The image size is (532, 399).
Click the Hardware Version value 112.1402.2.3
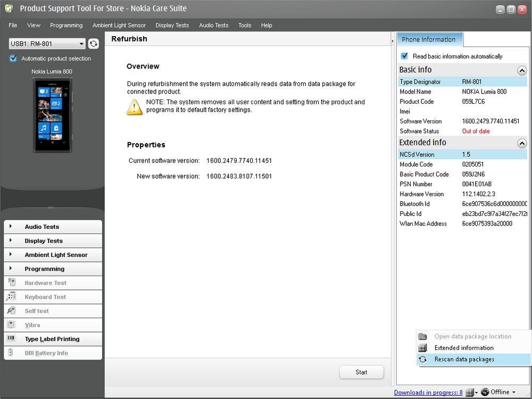pos(478,194)
